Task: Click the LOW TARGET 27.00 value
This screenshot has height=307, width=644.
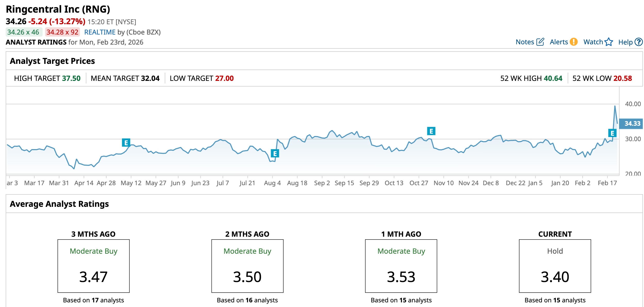Action: tap(224, 78)
